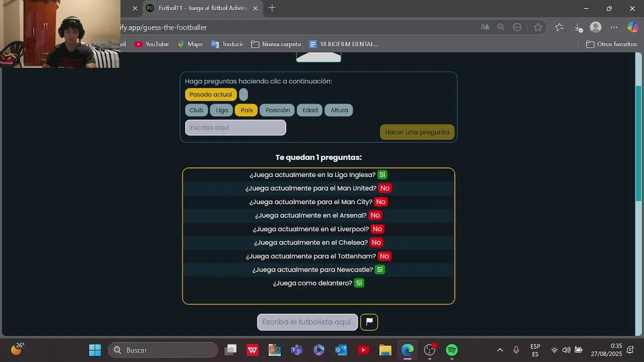Open Microsoft Teams from taskbar
Screen dimensions: 644x362
pyautogui.click(x=297, y=350)
